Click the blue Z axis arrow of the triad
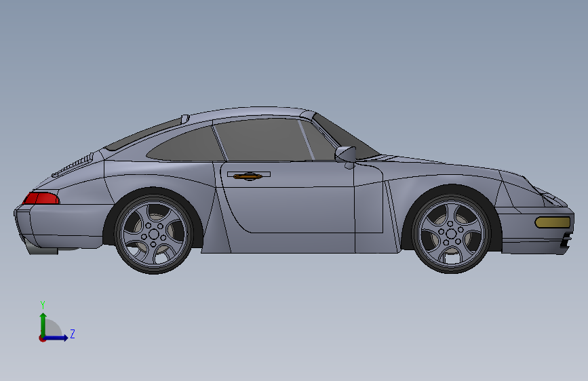588x381 pixels. pyautogui.click(x=56, y=338)
